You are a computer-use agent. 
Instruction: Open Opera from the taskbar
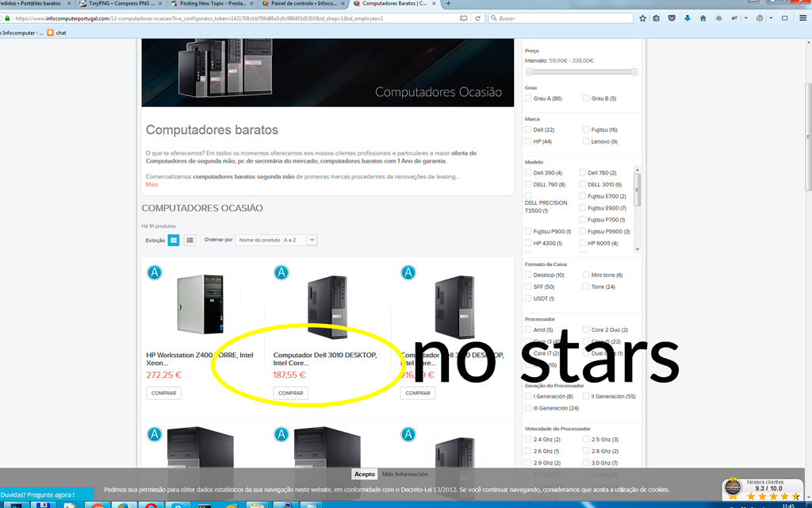coord(151,506)
